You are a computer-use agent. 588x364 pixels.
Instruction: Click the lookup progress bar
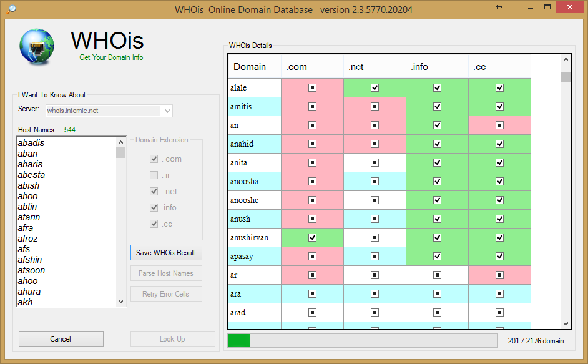click(x=363, y=341)
